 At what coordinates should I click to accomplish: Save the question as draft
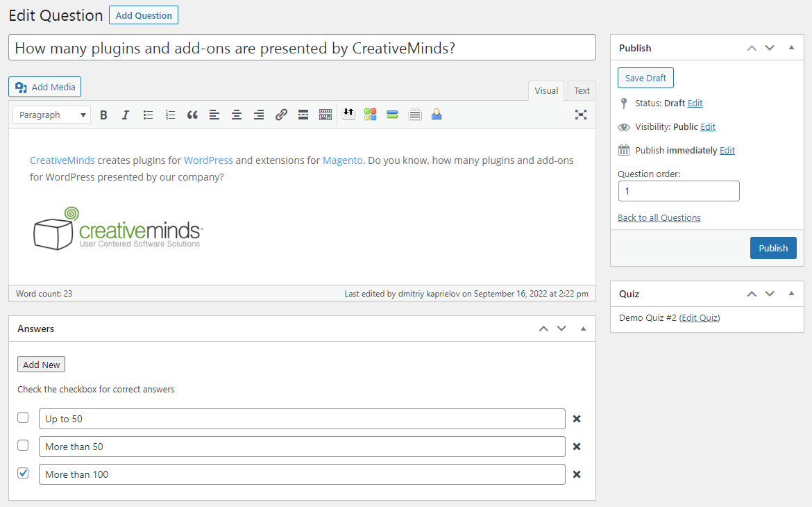click(645, 78)
